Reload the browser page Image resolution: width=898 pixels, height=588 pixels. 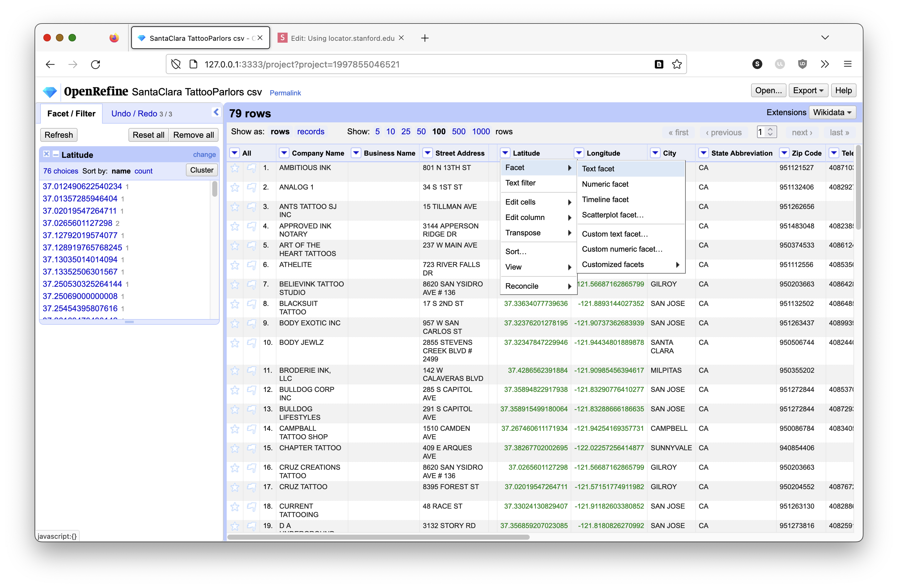[95, 65]
